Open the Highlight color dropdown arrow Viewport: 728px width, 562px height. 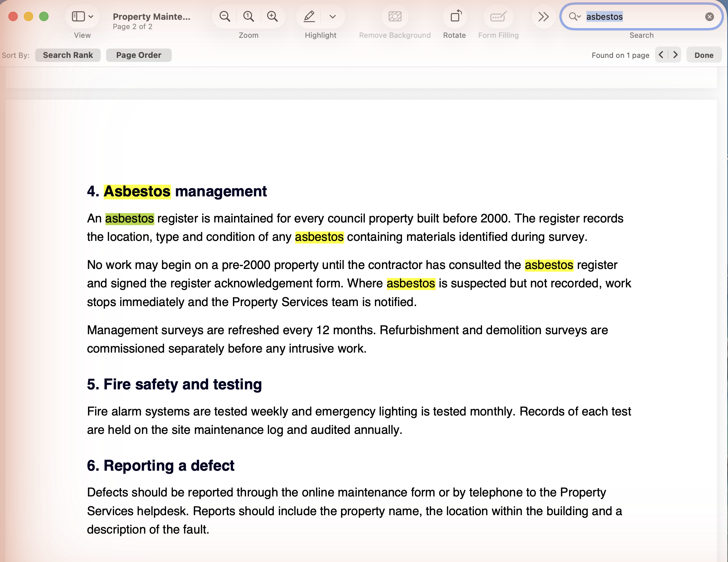[x=332, y=16]
